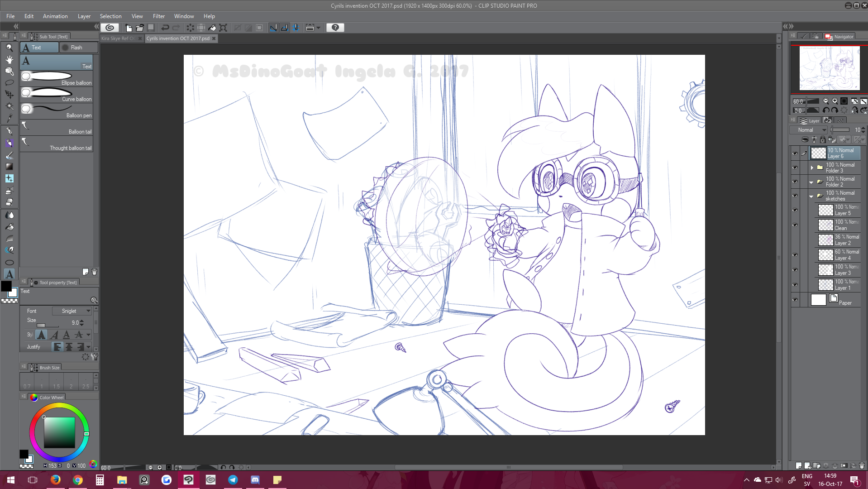Enable bold text style button
Viewport: 868px width, 489px height.
coord(41,335)
